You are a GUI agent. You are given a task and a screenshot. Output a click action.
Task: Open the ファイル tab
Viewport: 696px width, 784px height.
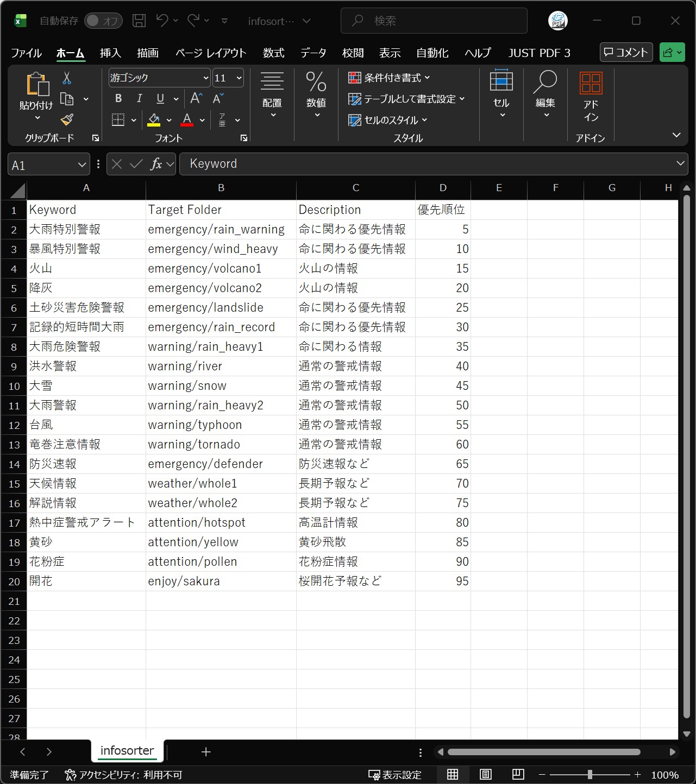(x=26, y=53)
